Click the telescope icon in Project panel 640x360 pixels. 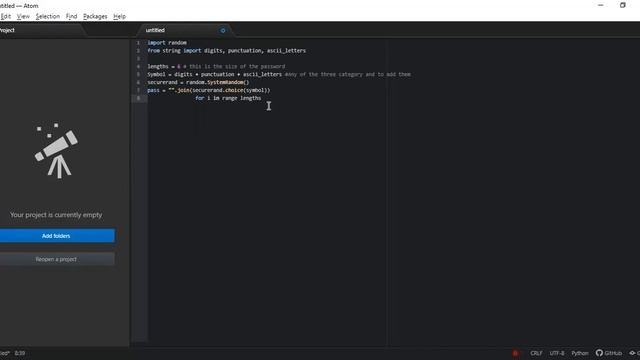tap(56, 150)
